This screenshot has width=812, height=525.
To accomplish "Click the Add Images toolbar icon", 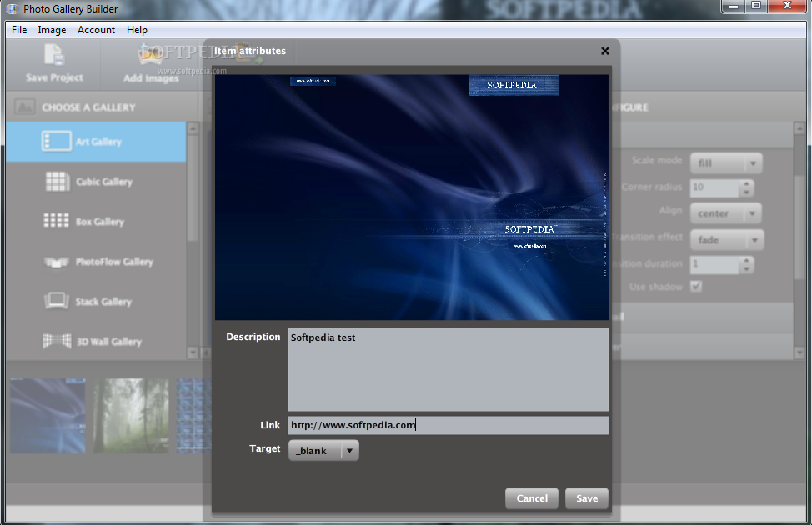I will coord(150,56).
